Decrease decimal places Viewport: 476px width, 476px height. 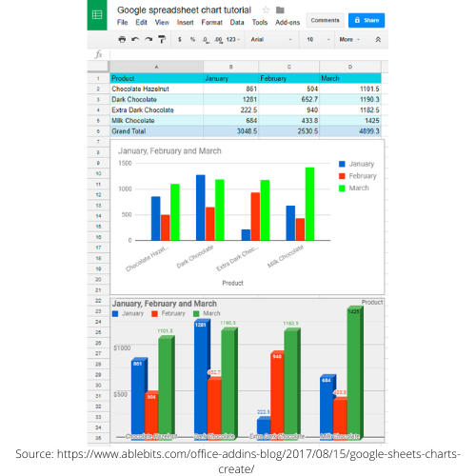pos(206,40)
